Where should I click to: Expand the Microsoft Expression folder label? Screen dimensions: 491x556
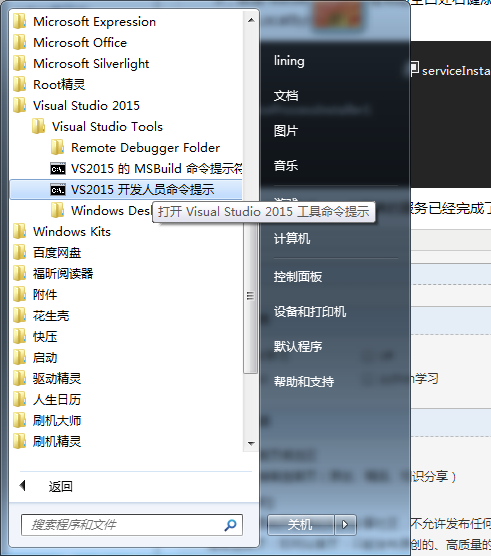pos(94,22)
